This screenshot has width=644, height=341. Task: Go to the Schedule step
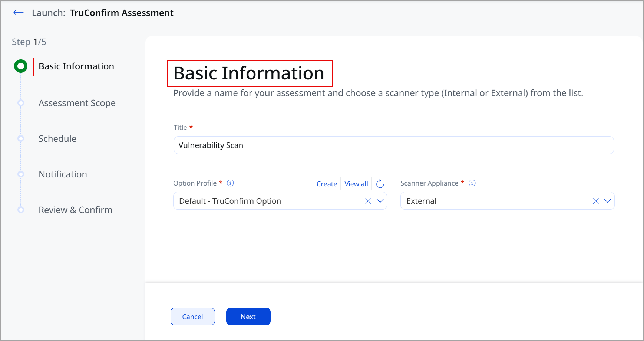57,138
